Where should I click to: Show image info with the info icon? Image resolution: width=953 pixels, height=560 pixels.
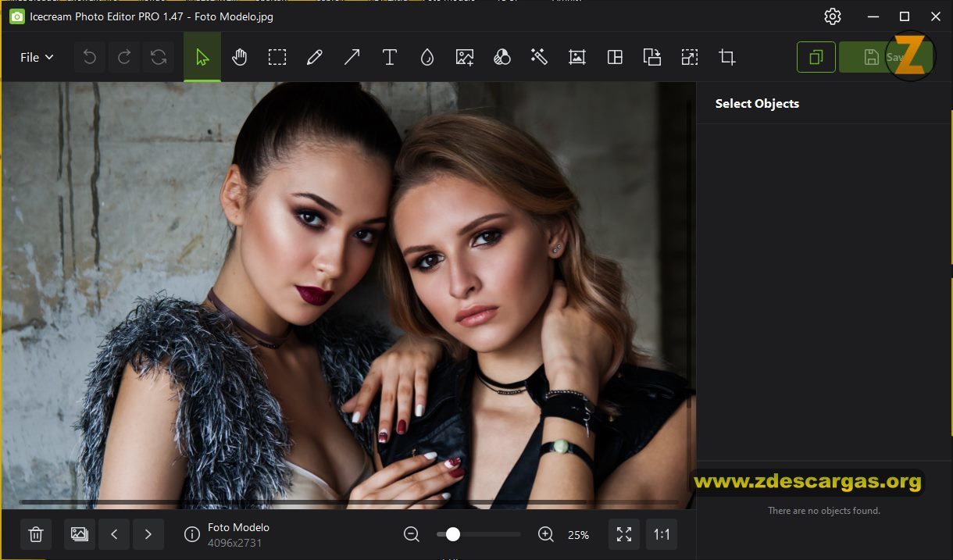click(192, 534)
